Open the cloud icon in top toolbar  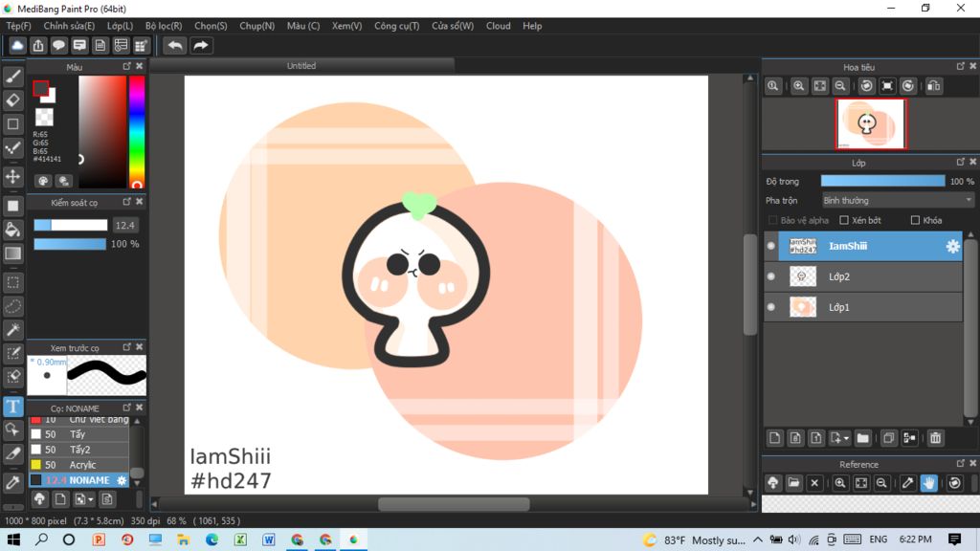[17, 46]
